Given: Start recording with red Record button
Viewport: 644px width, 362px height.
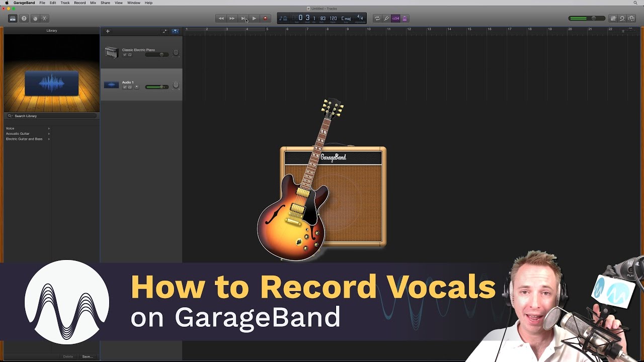Looking at the screenshot, I should (265, 19).
